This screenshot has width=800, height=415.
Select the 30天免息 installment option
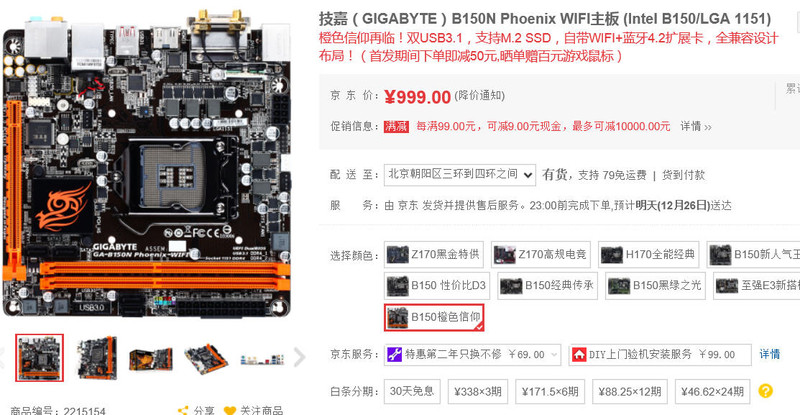(412, 392)
